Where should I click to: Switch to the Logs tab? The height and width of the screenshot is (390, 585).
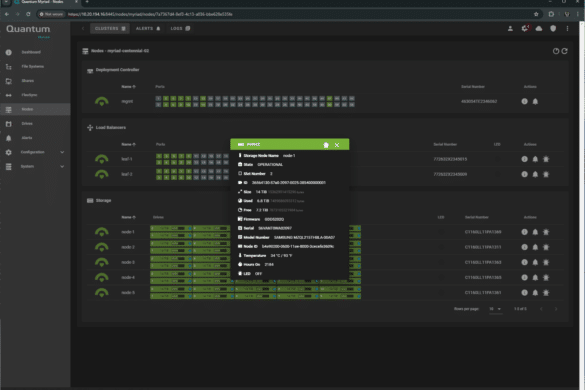pos(180,29)
